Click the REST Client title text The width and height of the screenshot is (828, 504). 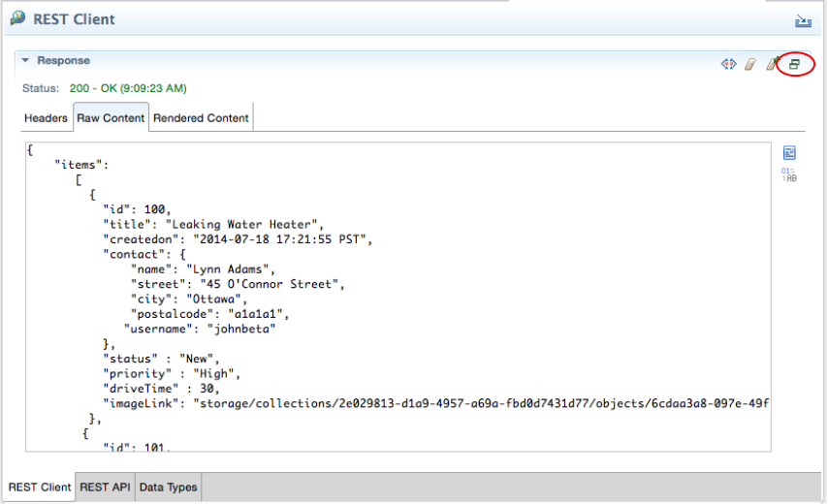click(74, 19)
